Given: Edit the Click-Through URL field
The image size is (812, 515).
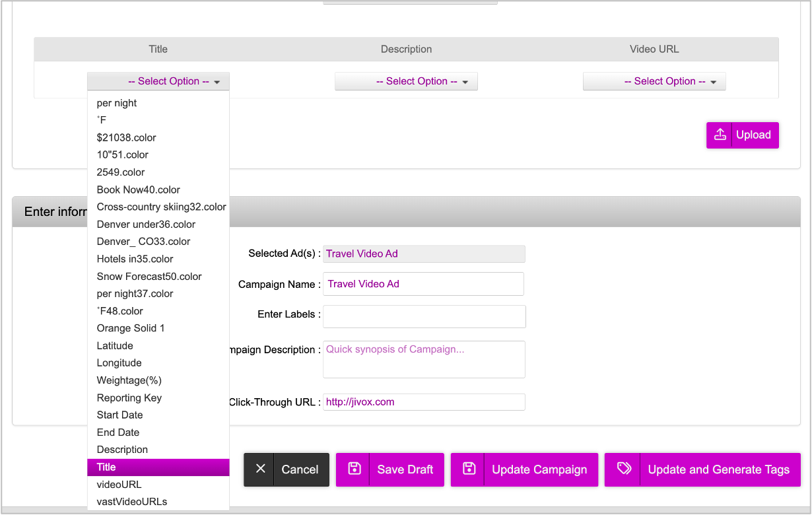Looking at the screenshot, I should point(424,402).
